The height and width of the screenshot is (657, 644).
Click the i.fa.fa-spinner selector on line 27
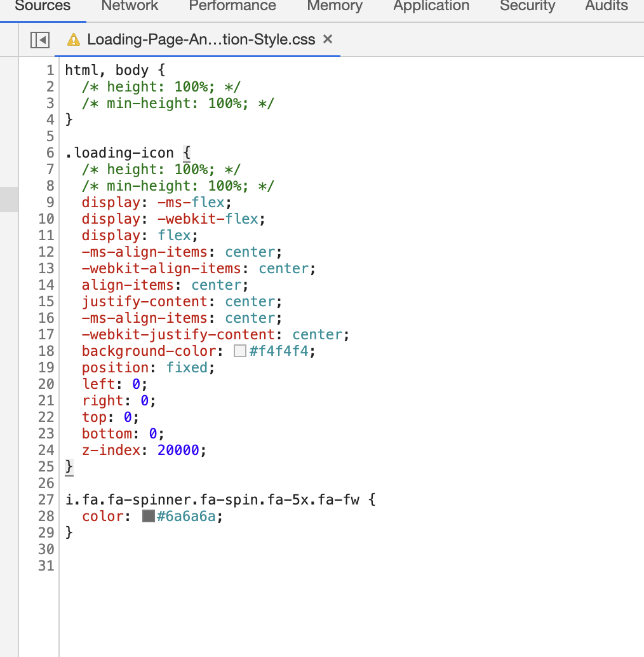tap(212, 500)
